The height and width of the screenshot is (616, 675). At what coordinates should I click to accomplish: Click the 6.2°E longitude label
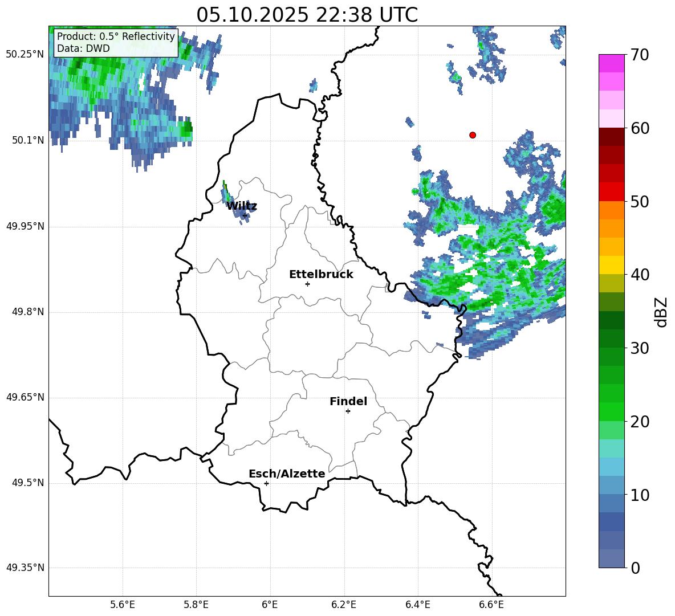344,605
